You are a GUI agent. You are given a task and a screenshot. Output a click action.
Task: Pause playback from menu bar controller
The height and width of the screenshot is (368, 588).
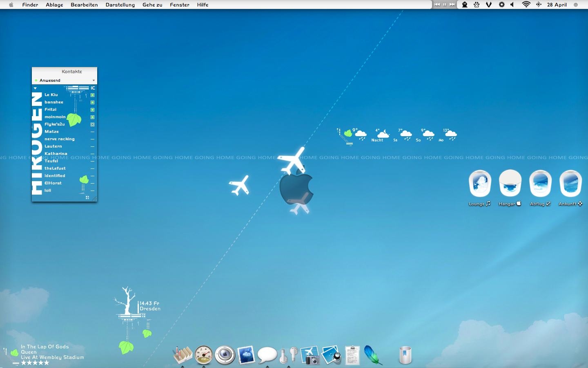click(445, 4)
